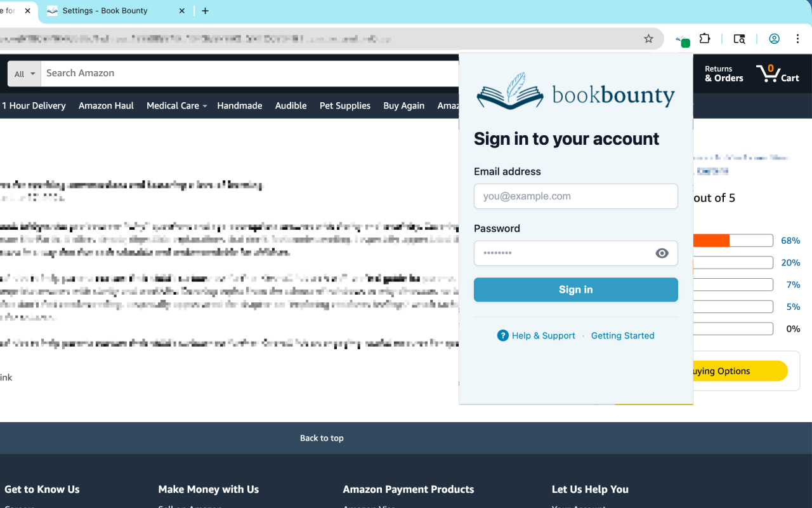Open the Book Bounty extension icon in toolbar
Image resolution: width=812 pixels, height=508 pixels.
point(681,39)
